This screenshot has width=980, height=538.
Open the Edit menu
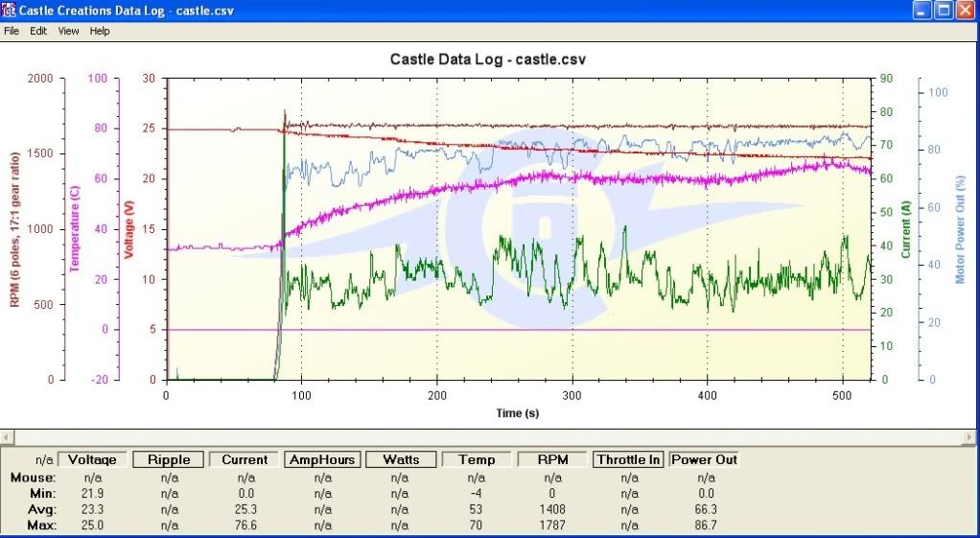(x=38, y=31)
